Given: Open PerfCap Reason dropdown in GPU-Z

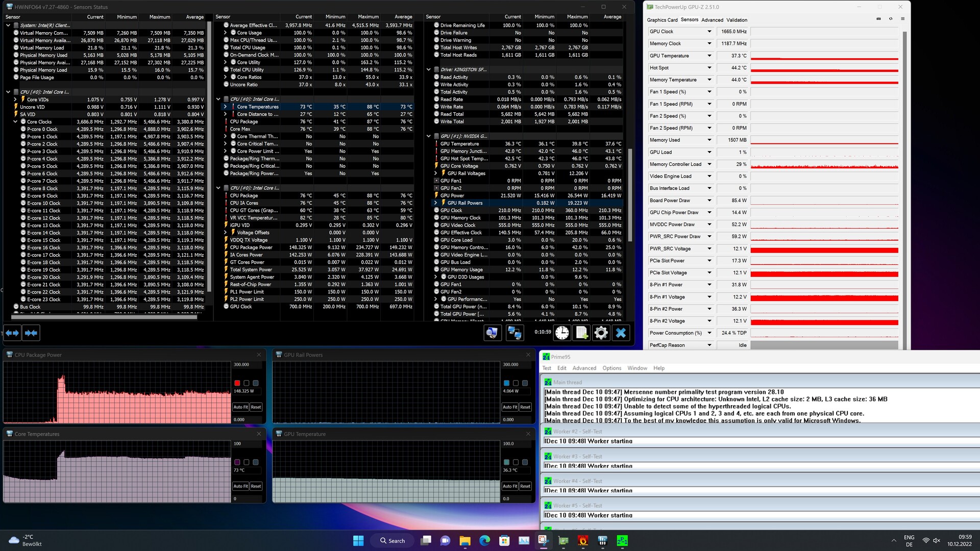Looking at the screenshot, I should pos(709,345).
